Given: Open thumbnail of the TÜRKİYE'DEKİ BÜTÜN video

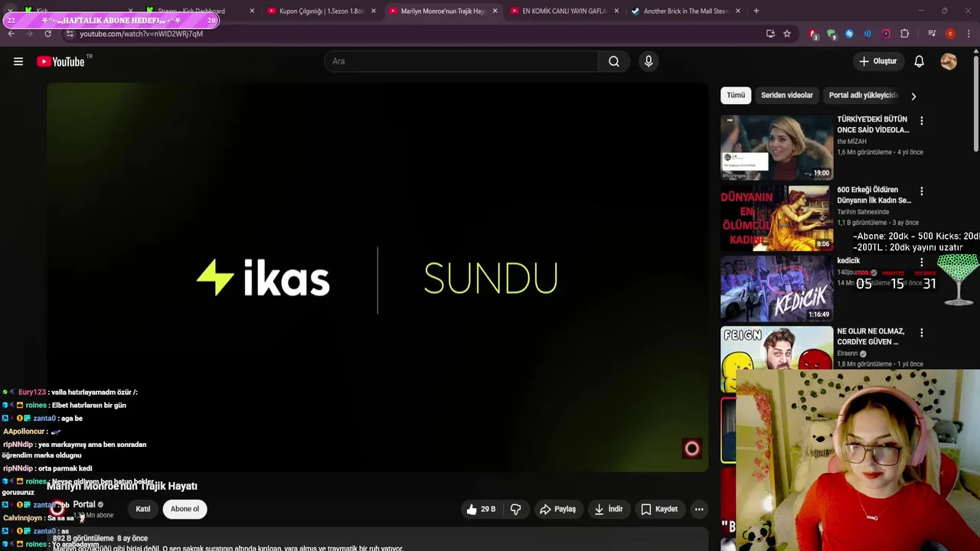Looking at the screenshot, I should pos(776,147).
